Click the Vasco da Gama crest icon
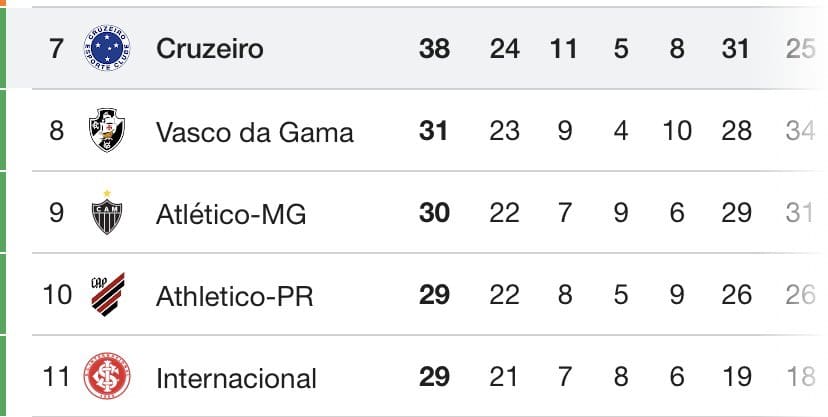Viewport: 828px width, 417px height. tap(106, 131)
